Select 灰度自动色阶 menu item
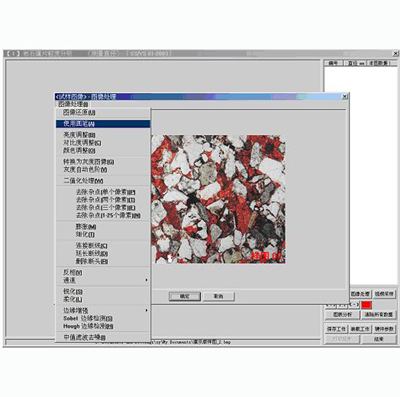The height and width of the screenshot is (397, 400). tap(103, 170)
